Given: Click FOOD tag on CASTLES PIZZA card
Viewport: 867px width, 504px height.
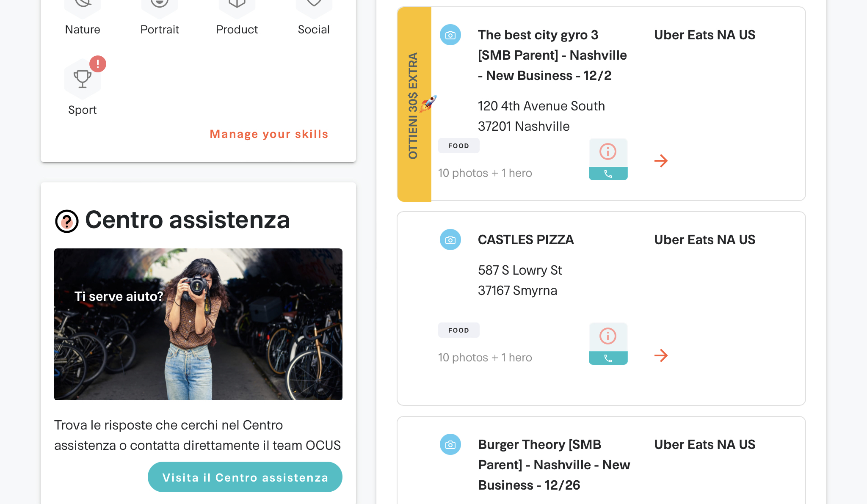Looking at the screenshot, I should point(459,330).
